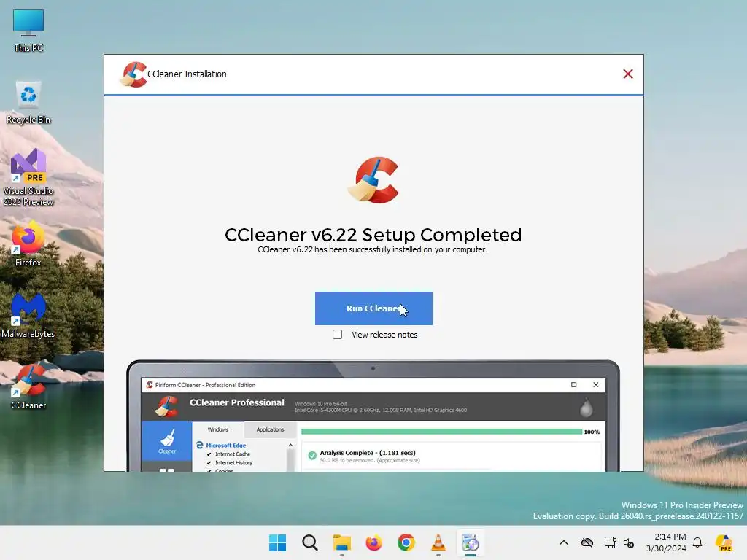Screen dimensions: 747x560
Task: Click the Windows tab in preview image
Action: [x=218, y=429]
